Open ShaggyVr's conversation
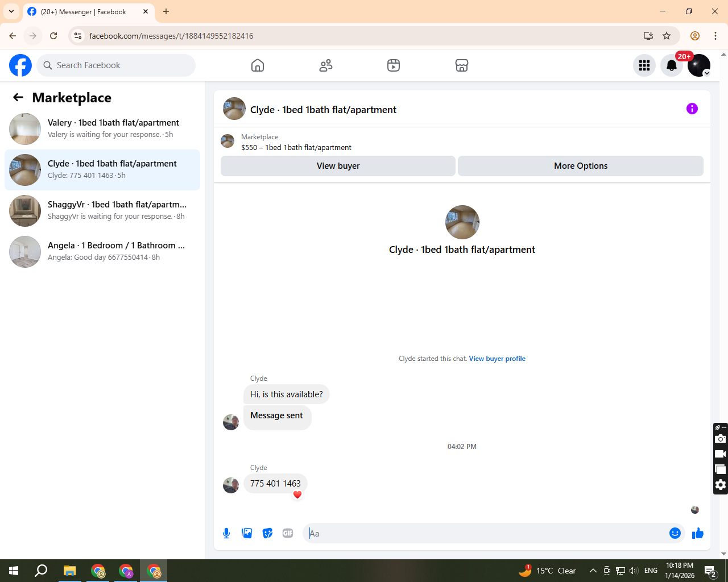This screenshot has width=728, height=582. point(102,211)
